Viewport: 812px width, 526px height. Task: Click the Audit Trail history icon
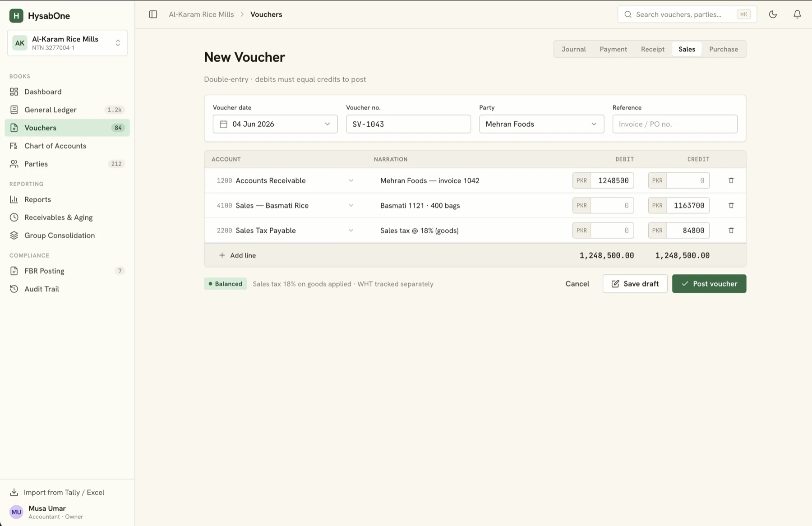[x=14, y=289]
